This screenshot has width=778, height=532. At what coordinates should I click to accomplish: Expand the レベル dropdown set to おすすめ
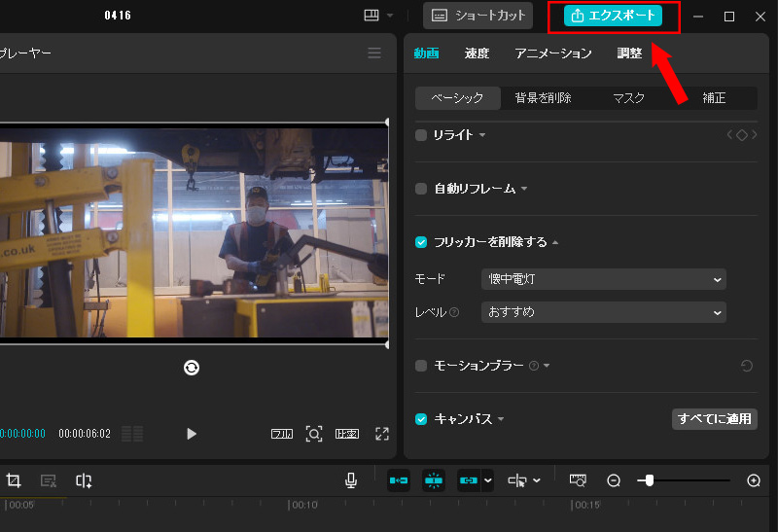(604, 312)
